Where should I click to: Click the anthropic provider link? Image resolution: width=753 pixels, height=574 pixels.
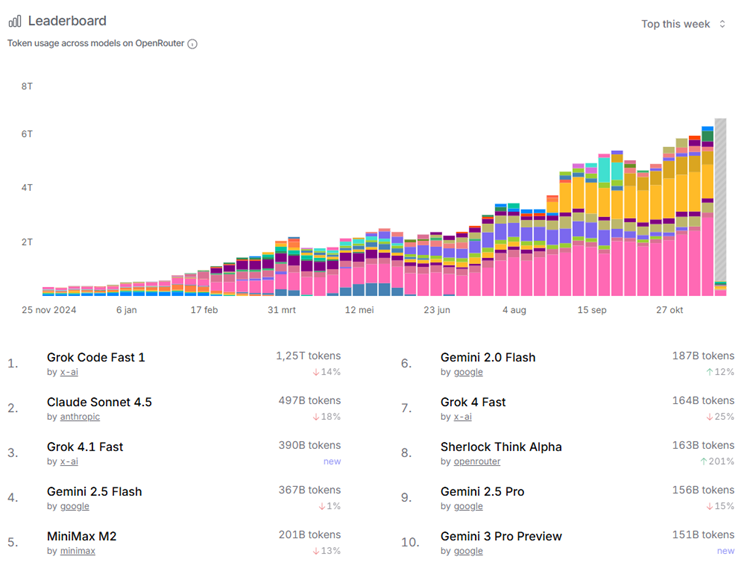pos(80,416)
